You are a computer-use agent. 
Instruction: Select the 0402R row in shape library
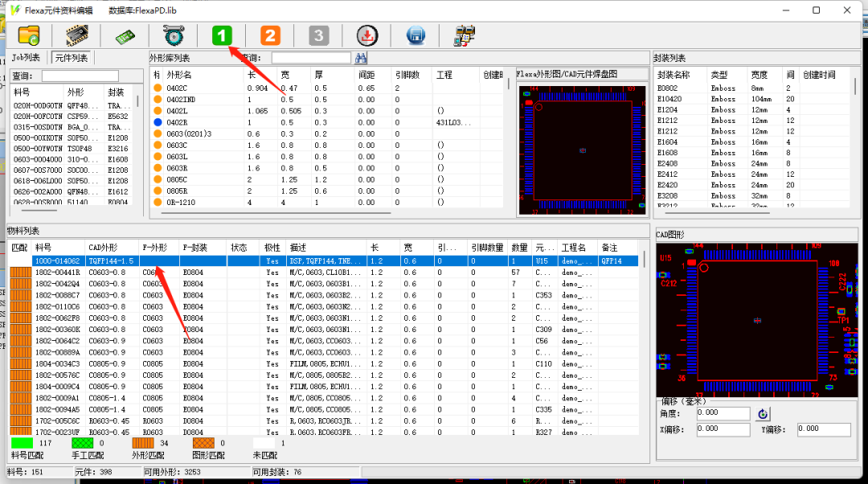177,122
